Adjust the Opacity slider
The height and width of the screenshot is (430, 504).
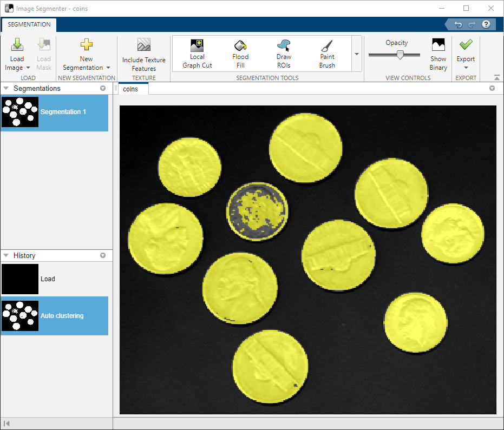(400, 55)
